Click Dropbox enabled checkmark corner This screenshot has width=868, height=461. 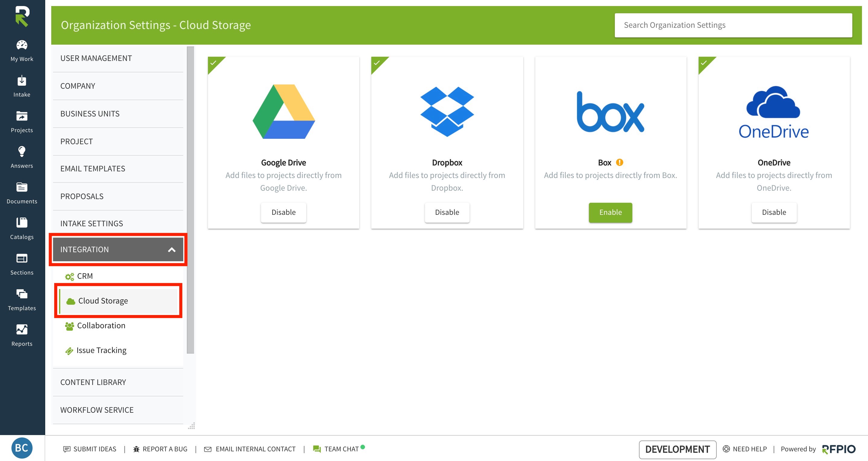pos(377,63)
